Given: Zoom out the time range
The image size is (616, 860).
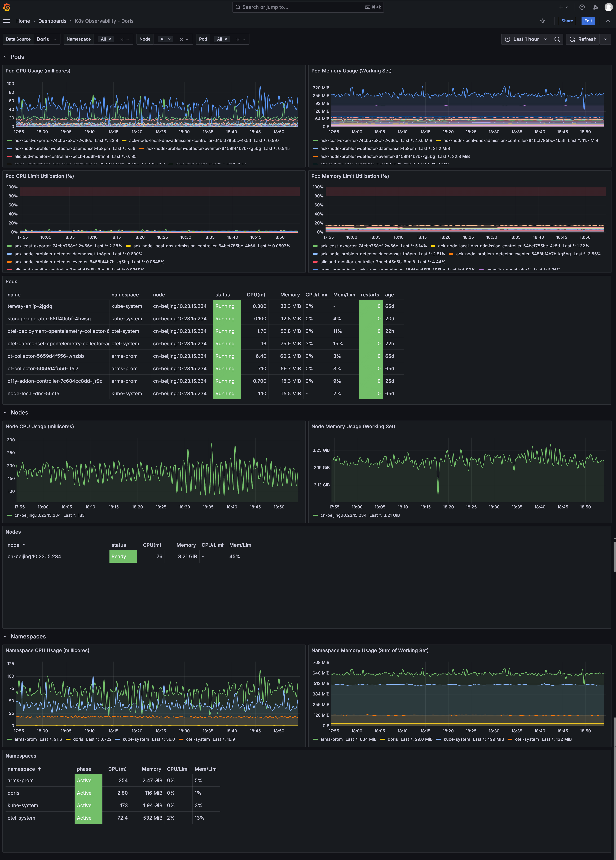Looking at the screenshot, I should point(557,39).
